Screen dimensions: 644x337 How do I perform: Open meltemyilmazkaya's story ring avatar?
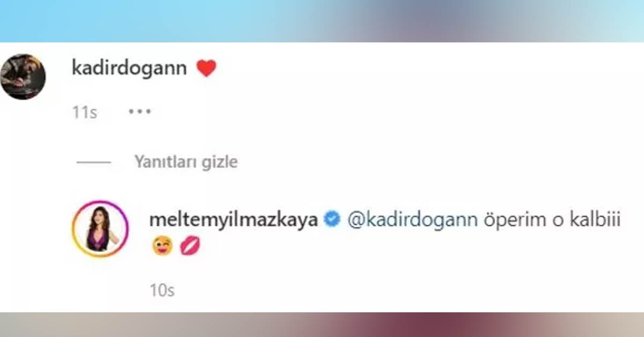click(x=100, y=229)
